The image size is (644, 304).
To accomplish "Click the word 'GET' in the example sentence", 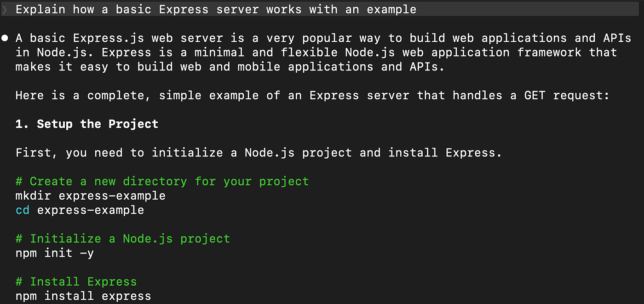I will coord(535,96).
